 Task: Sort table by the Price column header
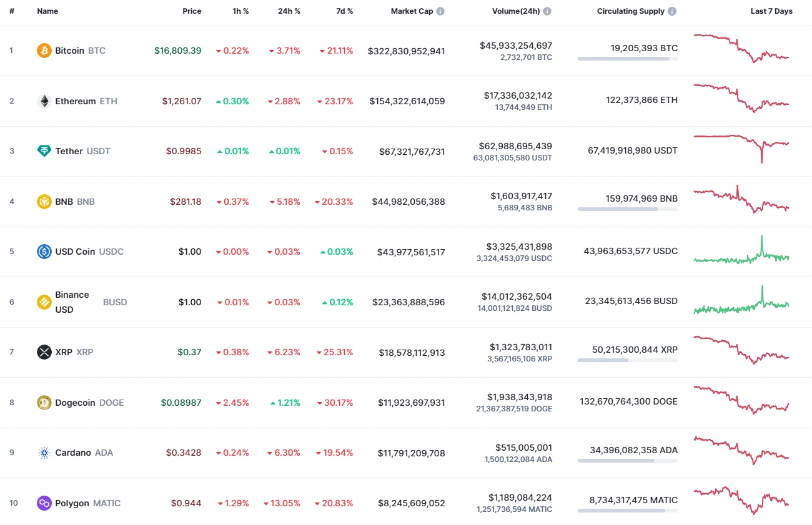[192, 11]
